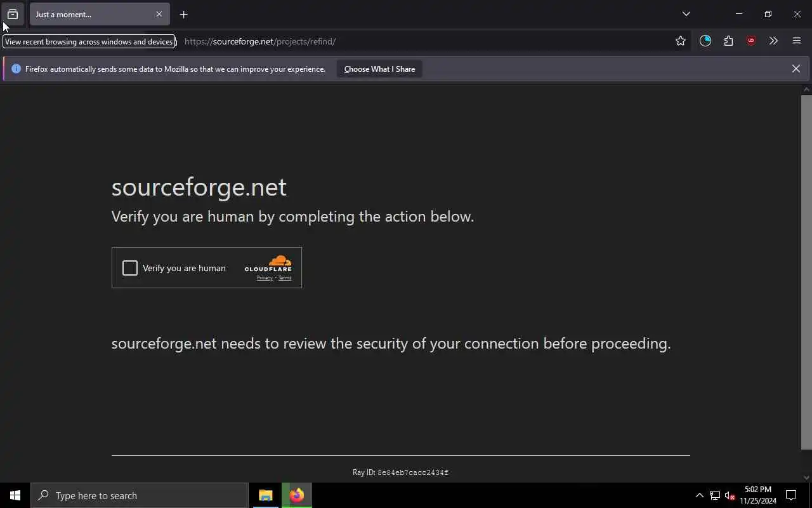Viewport: 812px width, 508px height.
Task: Open the circular pie-shaped toolbar icon
Action: click(x=705, y=41)
